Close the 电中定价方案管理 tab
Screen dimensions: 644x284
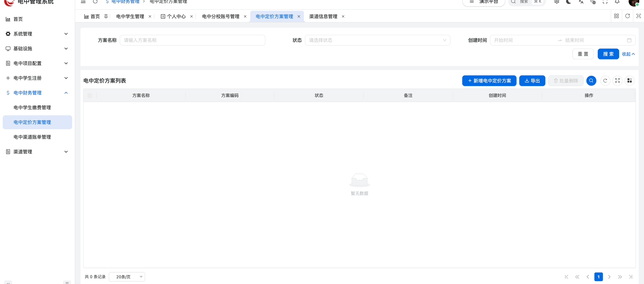click(x=299, y=16)
